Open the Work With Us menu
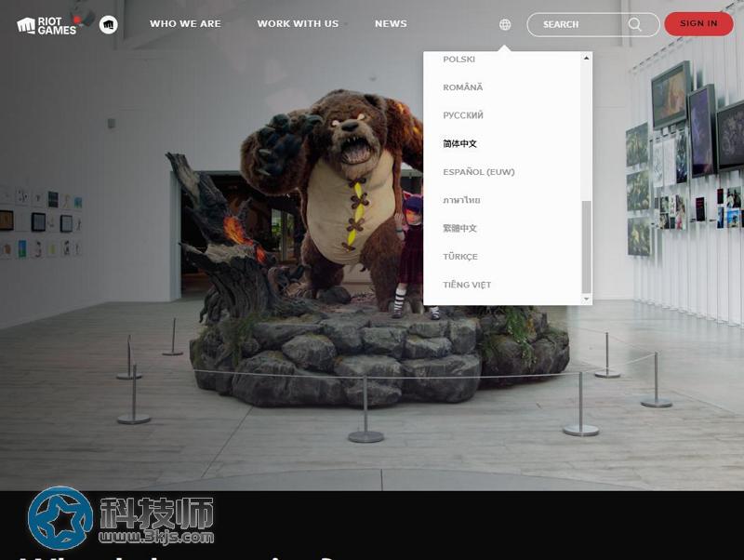The height and width of the screenshot is (560, 744). [x=298, y=23]
